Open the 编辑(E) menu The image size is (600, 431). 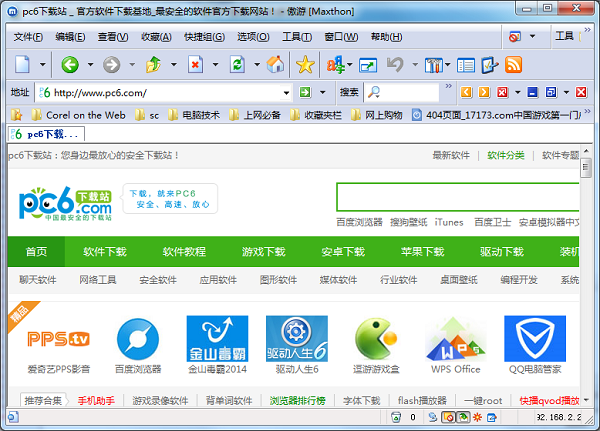tap(70, 37)
